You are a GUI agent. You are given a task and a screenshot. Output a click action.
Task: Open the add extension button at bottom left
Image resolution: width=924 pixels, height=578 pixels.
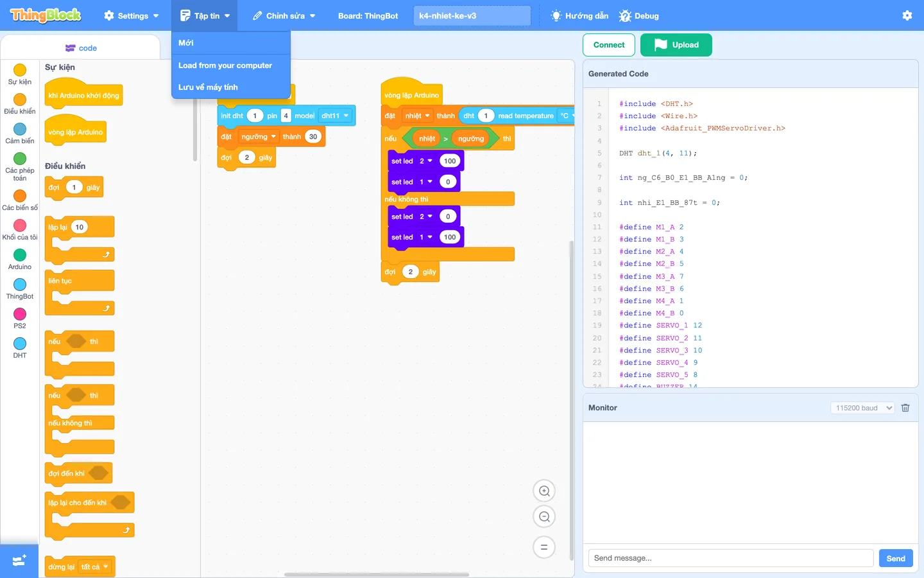point(19,561)
